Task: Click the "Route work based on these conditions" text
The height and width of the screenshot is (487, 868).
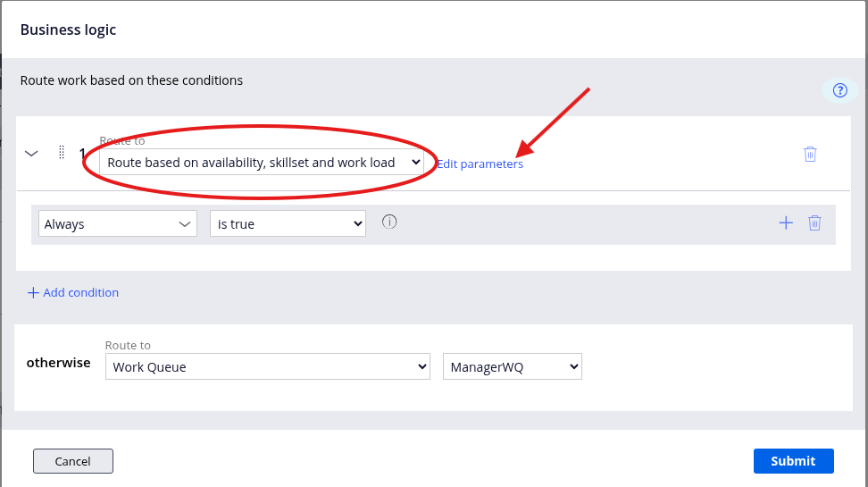Action: [x=131, y=80]
